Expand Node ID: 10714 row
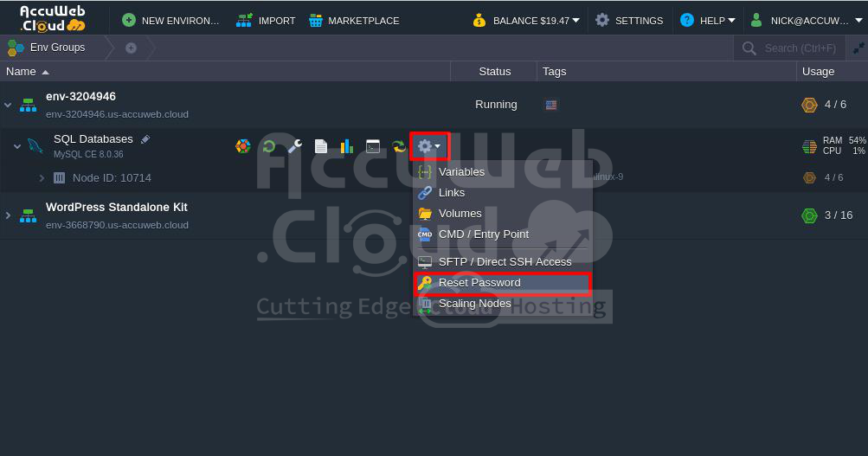Viewport: 868px width, 456px height. (x=42, y=177)
